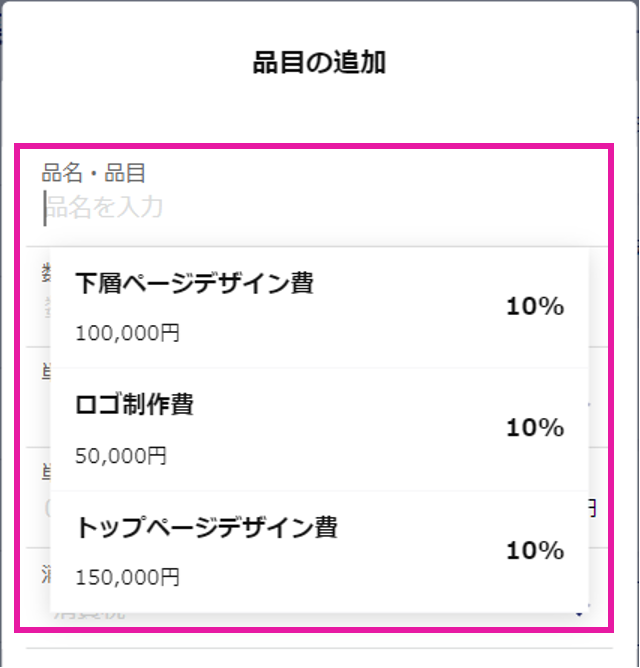Viewport: 640px width, 668px height.
Task: Click the cut-off parenthesis field above トップページデザイン費
Action: pos(47,508)
